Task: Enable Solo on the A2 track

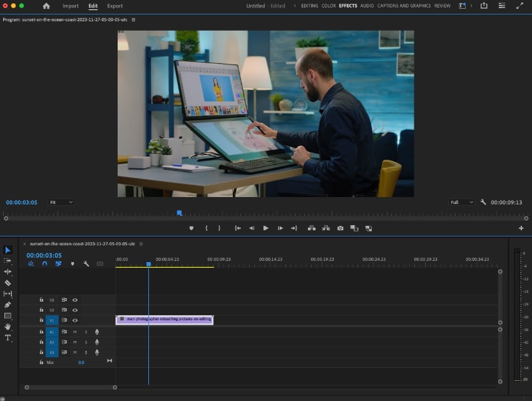Action: [86, 342]
